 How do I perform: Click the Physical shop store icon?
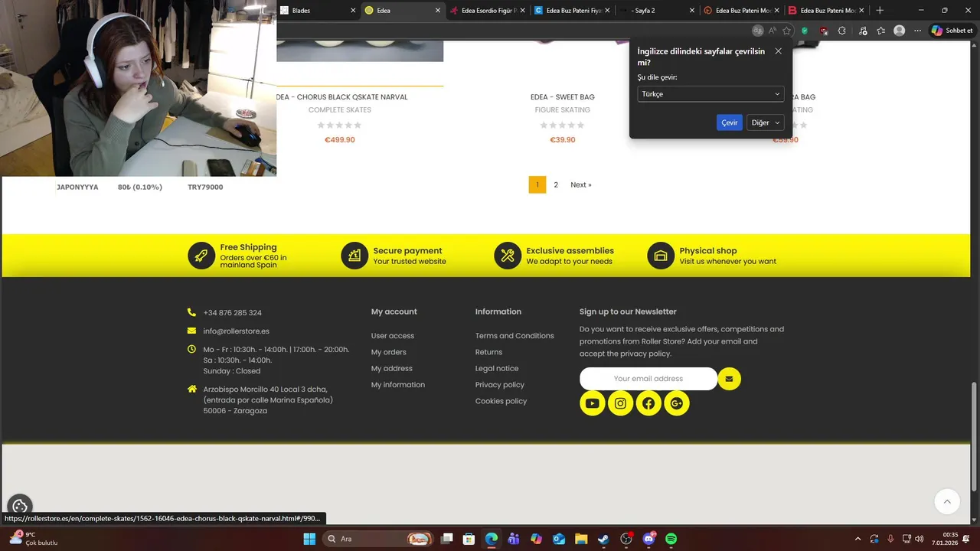click(x=661, y=256)
